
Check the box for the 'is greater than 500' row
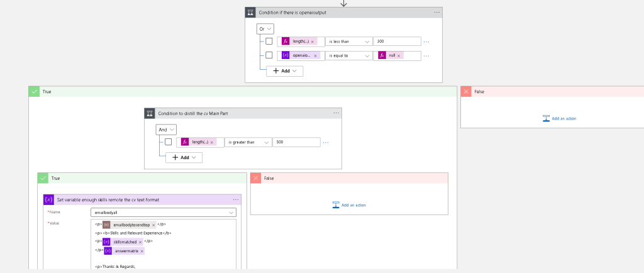(x=168, y=142)
